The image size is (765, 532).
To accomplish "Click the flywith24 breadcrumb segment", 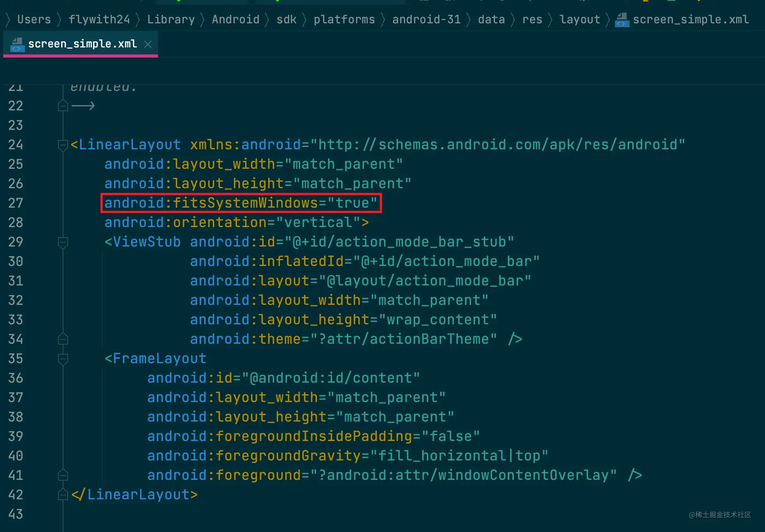I will [x=99, y=19].
